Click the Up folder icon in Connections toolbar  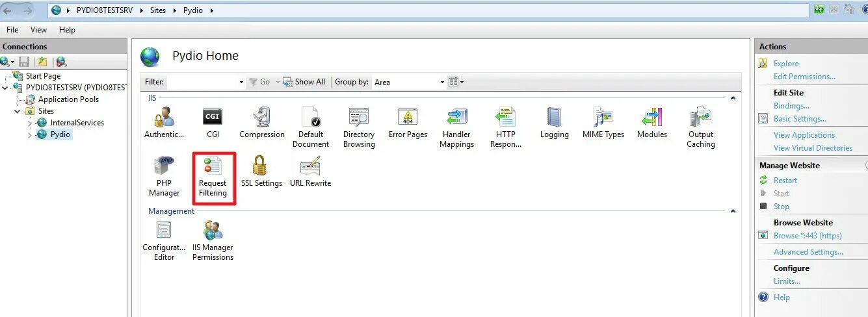pyautogui.click(x=42, y=62)
